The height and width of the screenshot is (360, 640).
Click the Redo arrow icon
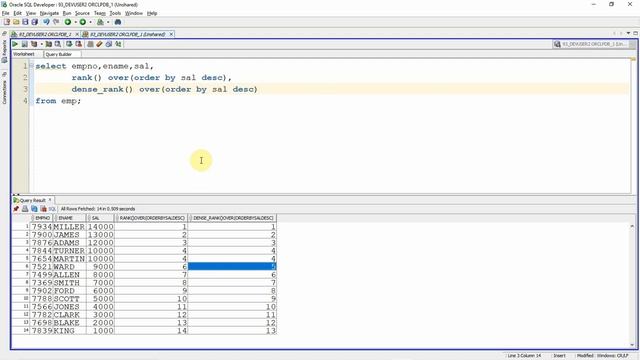click(x=56, y=22)
